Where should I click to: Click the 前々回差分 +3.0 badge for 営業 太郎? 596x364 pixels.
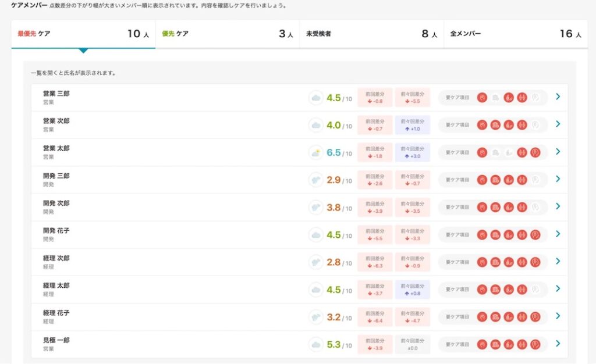click(x=412, y=152)
